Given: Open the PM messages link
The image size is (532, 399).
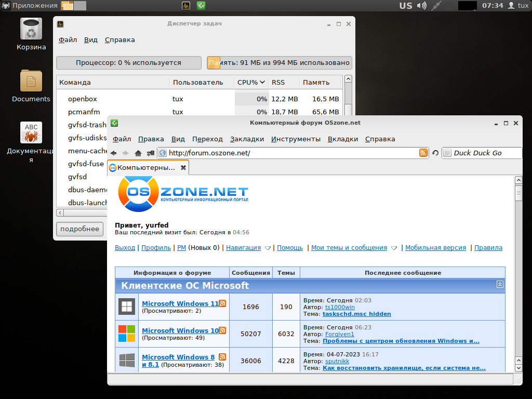Looking at the screenshot, I should point(181,248).
